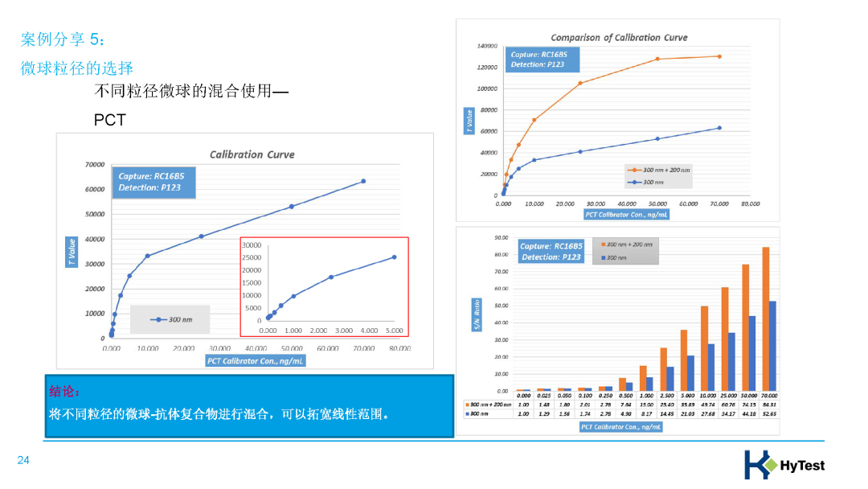Click the slide number 24

[x=23, y=461]
